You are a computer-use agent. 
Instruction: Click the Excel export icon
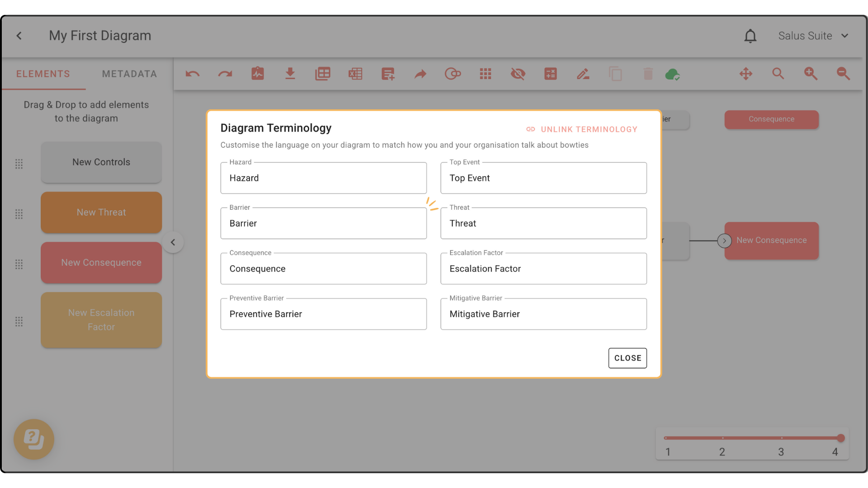pos(355,74)
